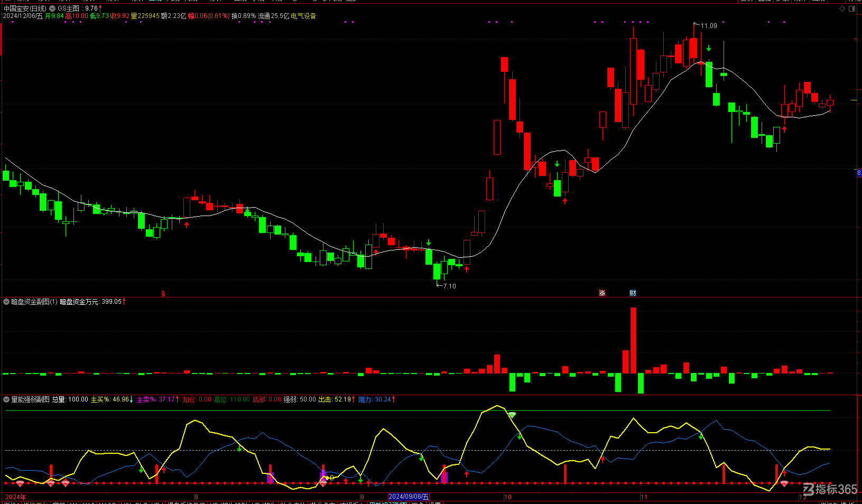Viewport: 862px width, 504px height.
Task: Click the 阻力: 30.24 readout
Action: point(375,399)
